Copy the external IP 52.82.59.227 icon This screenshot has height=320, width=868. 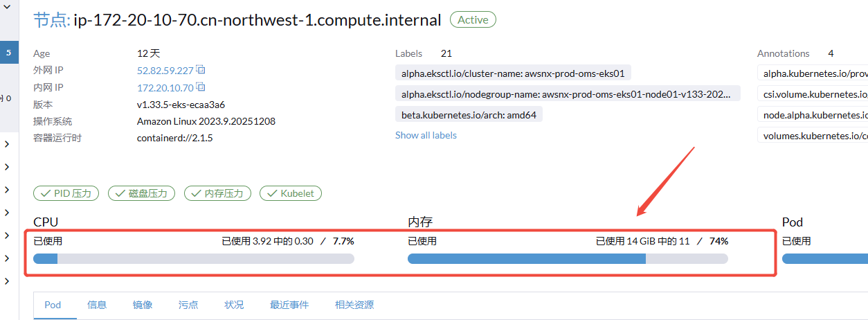[200, 70]
